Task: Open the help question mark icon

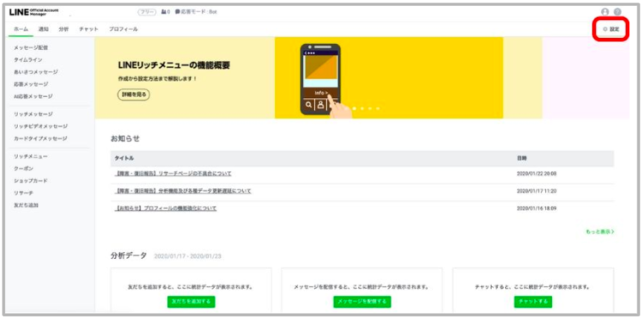Action: 617,12
